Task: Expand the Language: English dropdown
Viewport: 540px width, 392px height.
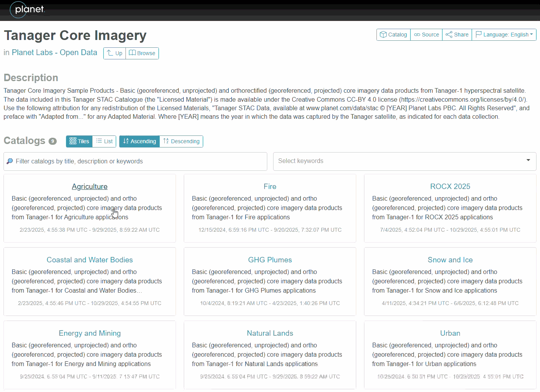Action: tap(504, 35)
